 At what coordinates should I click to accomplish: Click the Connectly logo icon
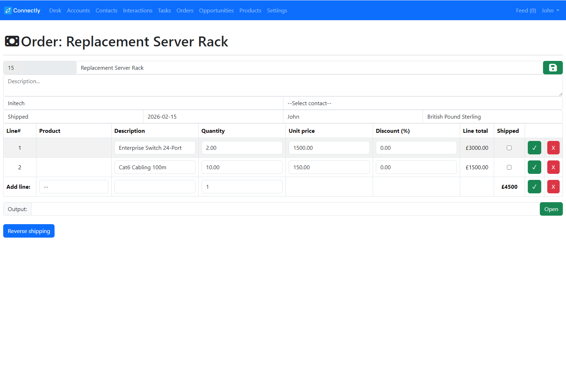pos(8,11)
